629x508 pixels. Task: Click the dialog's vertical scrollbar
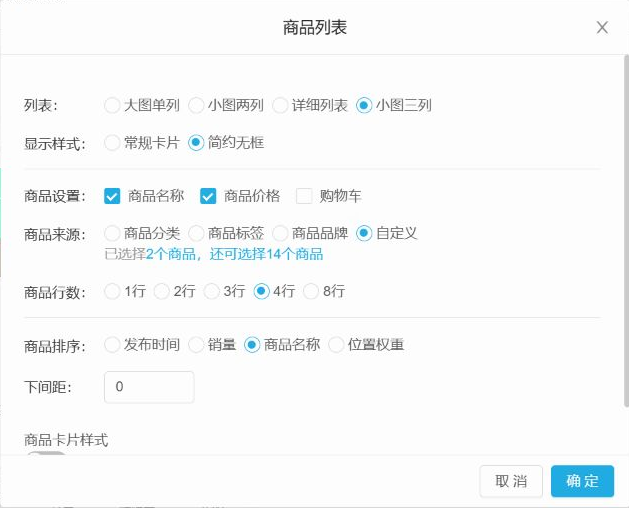pos(626,231)
